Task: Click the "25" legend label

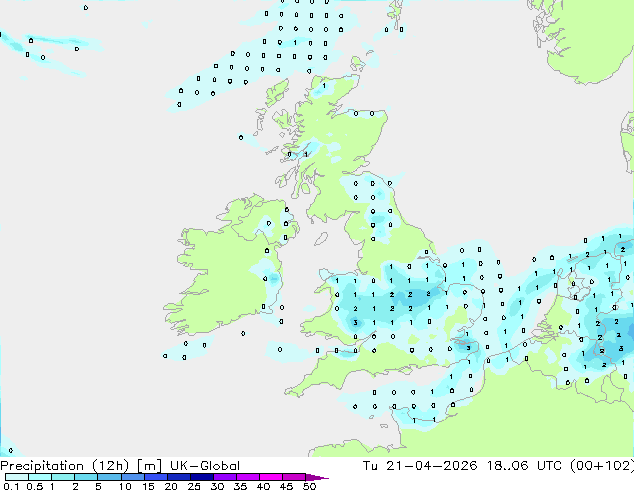Action: pyautogui.click(x=194, y=486)
